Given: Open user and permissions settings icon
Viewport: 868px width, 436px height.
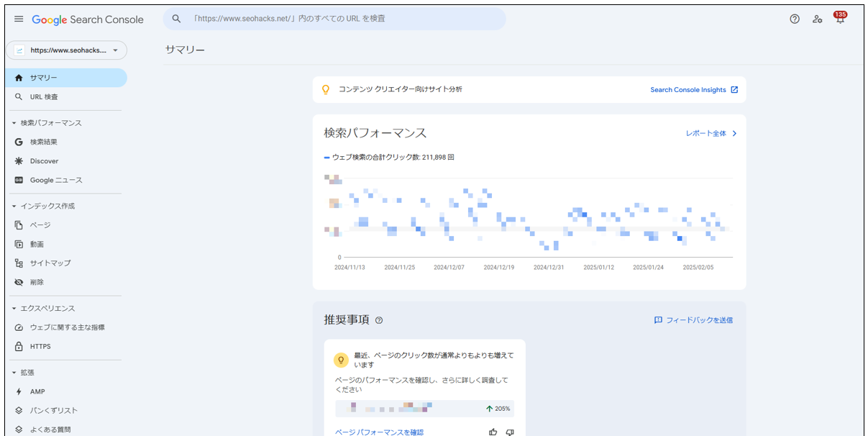Looking at the screenshot, I should 818,19.
